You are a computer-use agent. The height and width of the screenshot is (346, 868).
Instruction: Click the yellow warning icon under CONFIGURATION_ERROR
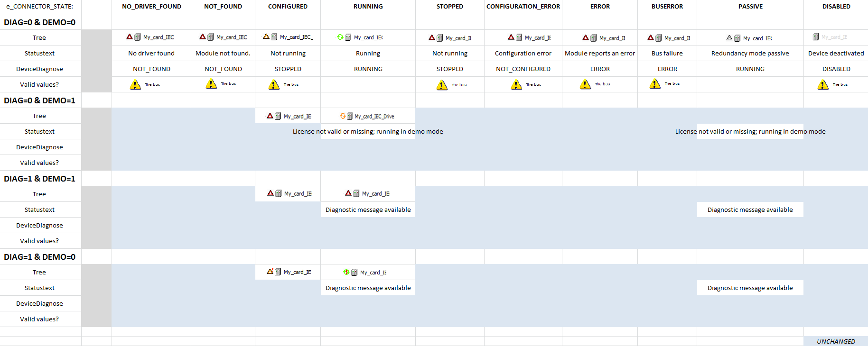[516, 85]
